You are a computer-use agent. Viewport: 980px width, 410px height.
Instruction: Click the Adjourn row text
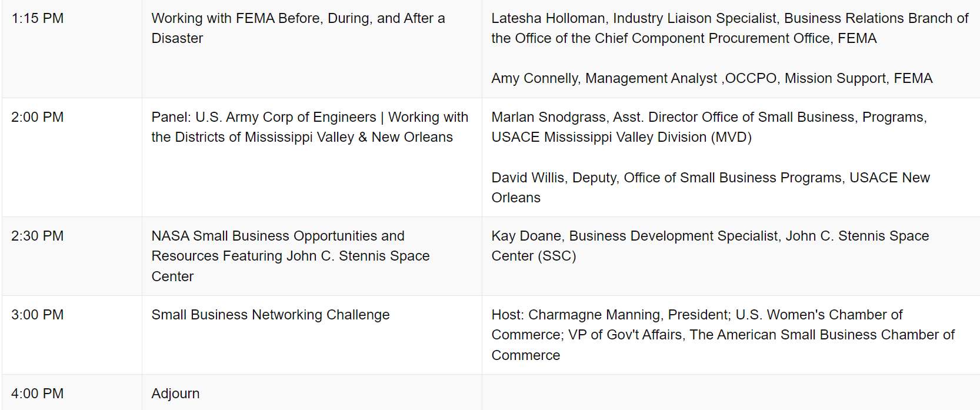click(x=175, y=394)
